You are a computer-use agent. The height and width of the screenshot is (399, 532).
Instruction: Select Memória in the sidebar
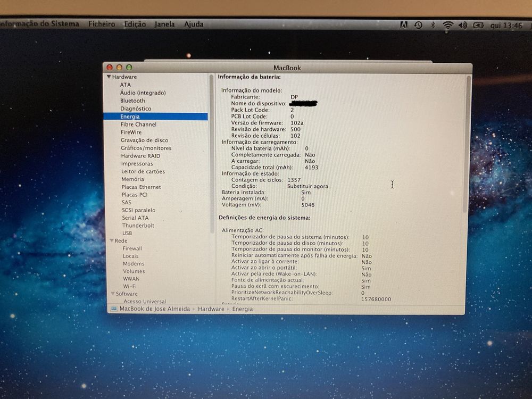point(132,179)
